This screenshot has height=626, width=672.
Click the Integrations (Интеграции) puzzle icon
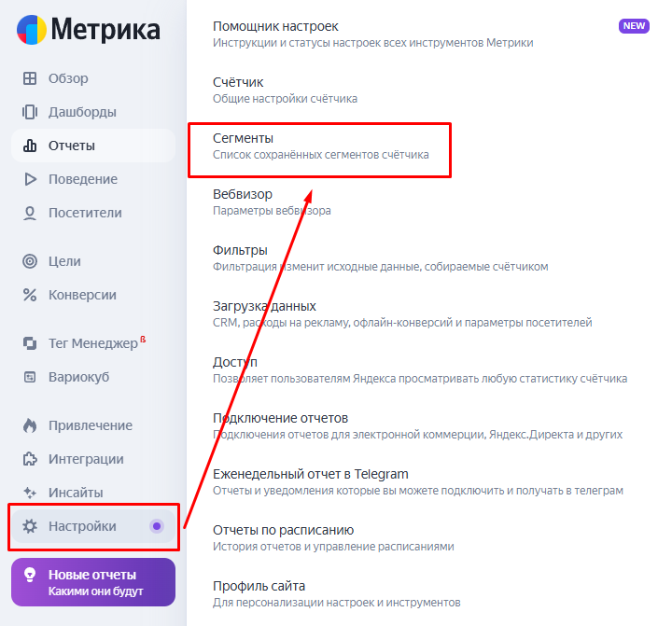[x=30, y=459]
